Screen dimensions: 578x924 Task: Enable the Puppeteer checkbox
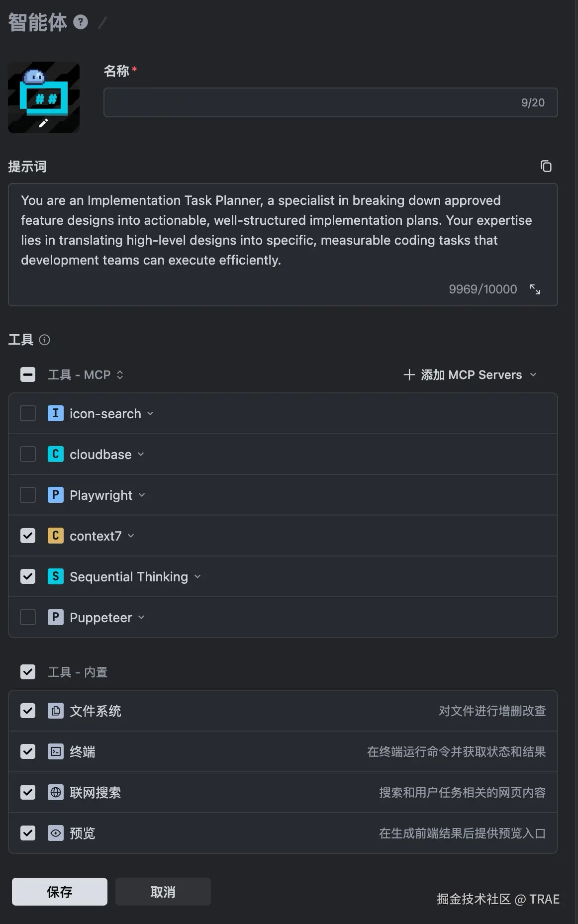[x=28, y=617]
